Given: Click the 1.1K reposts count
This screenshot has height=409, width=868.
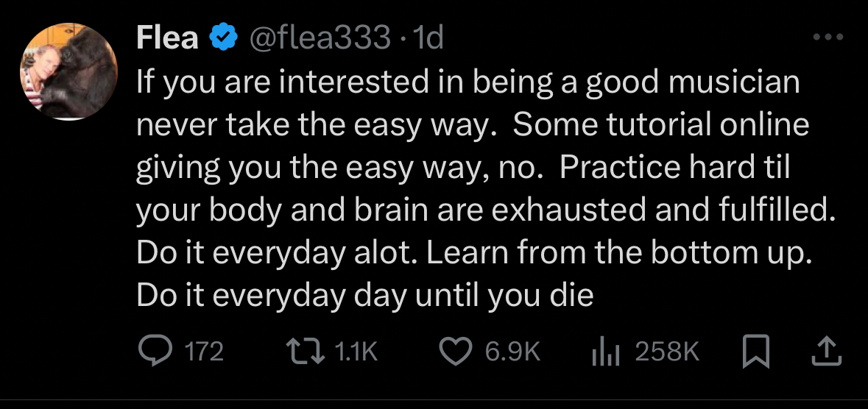Looking at the screenshot, I should (x=356, y=352).
